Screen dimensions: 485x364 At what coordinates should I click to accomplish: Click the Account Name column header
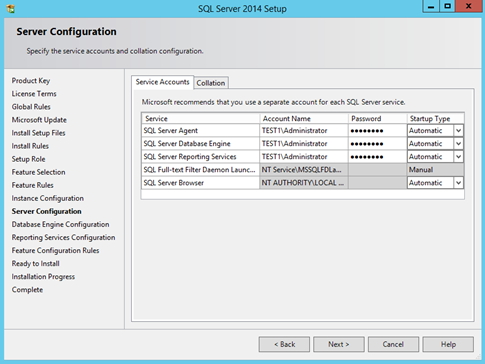[304, 118]
